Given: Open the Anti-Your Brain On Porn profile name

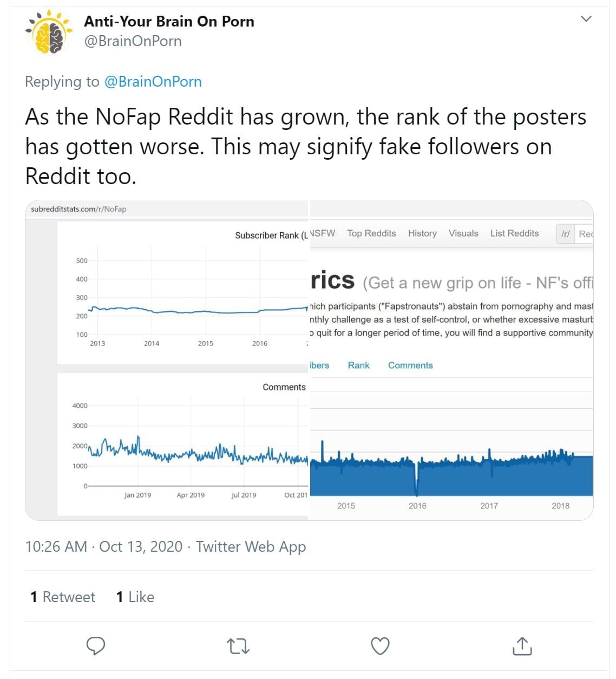Looking at the screenshot, I should point(169,22).
